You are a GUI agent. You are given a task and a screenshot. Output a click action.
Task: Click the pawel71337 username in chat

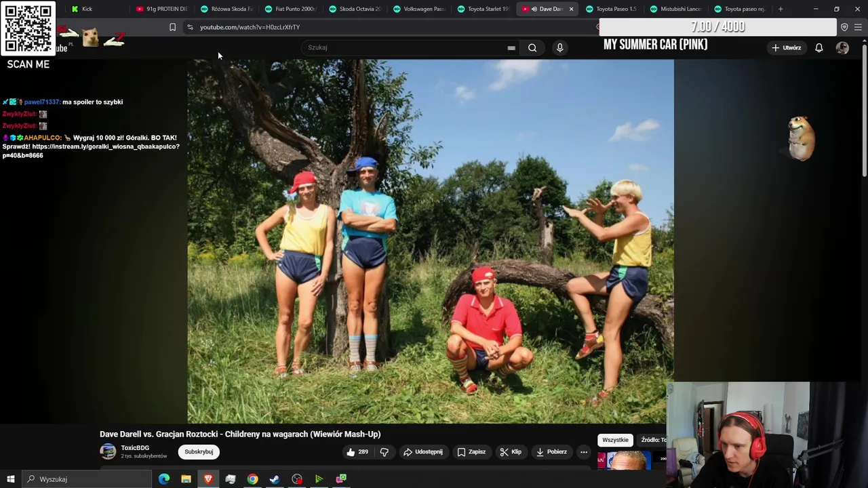pos(42,102)
